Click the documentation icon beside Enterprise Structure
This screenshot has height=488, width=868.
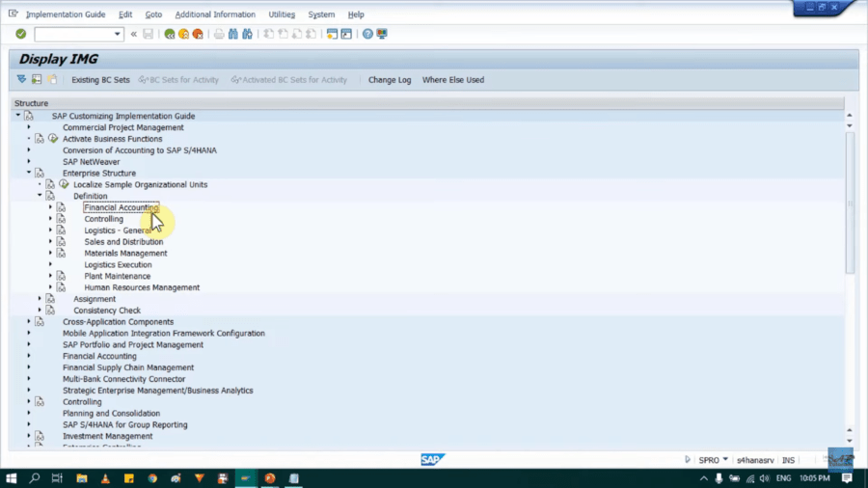[x=40, y=174]
